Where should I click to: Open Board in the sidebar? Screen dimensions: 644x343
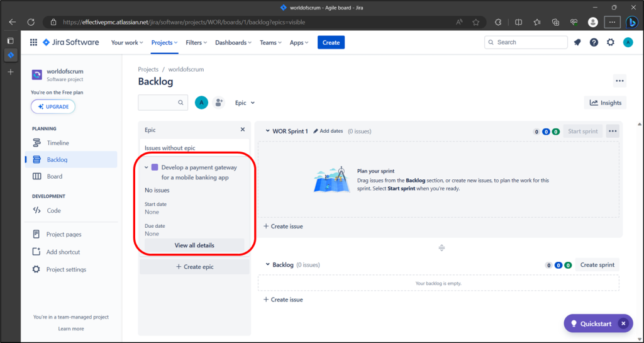71,176
